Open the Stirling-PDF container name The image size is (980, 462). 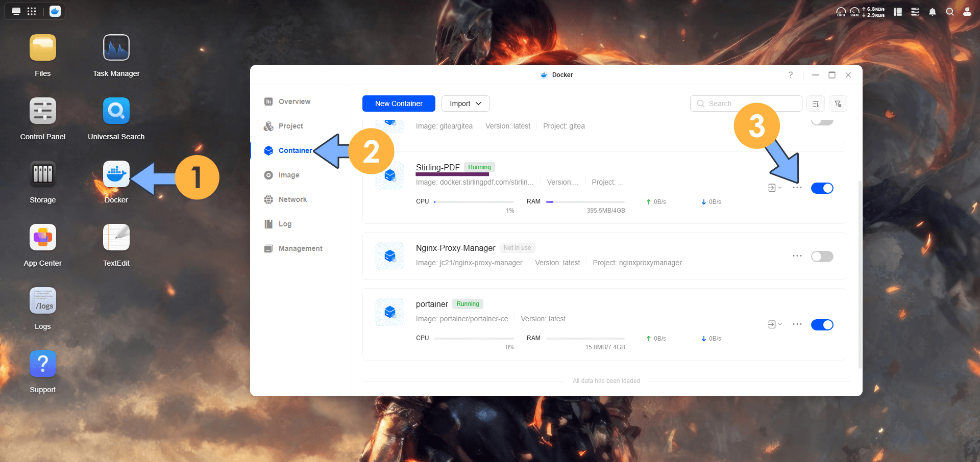pyautogui.click(x=437, y=167)
